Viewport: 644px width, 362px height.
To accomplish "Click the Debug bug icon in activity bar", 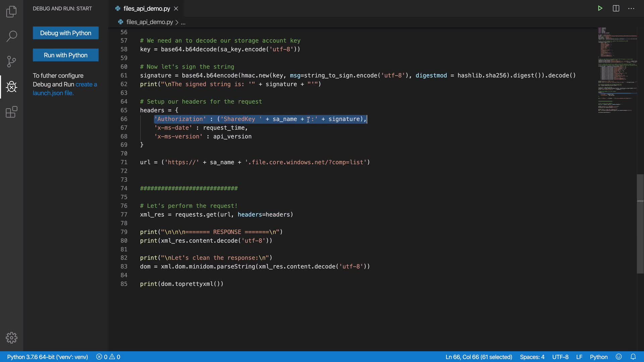I will (11, 87).
